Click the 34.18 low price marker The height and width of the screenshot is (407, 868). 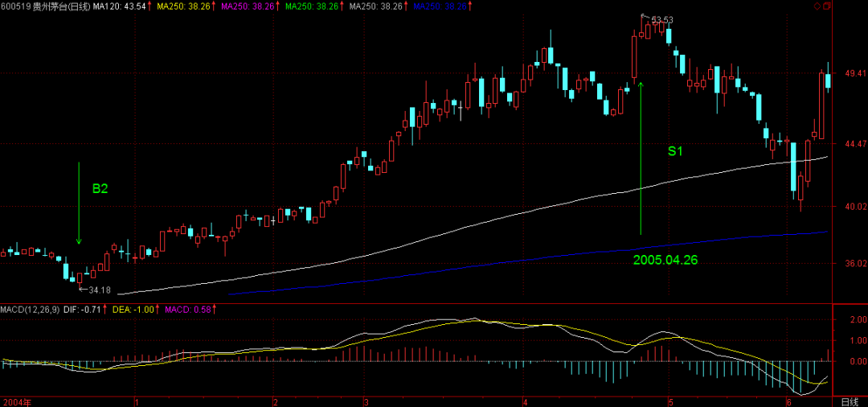(100, 289)
